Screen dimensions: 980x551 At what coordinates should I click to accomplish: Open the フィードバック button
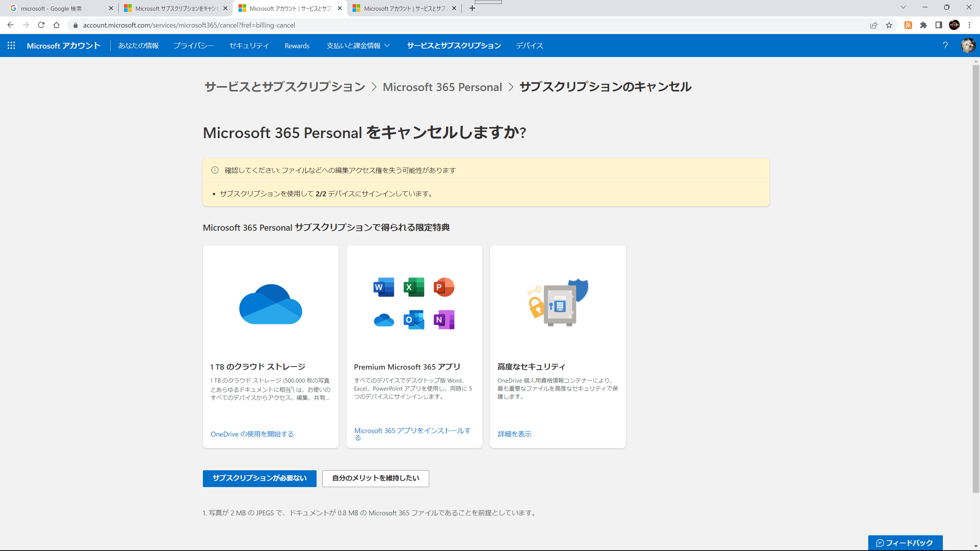905,543
